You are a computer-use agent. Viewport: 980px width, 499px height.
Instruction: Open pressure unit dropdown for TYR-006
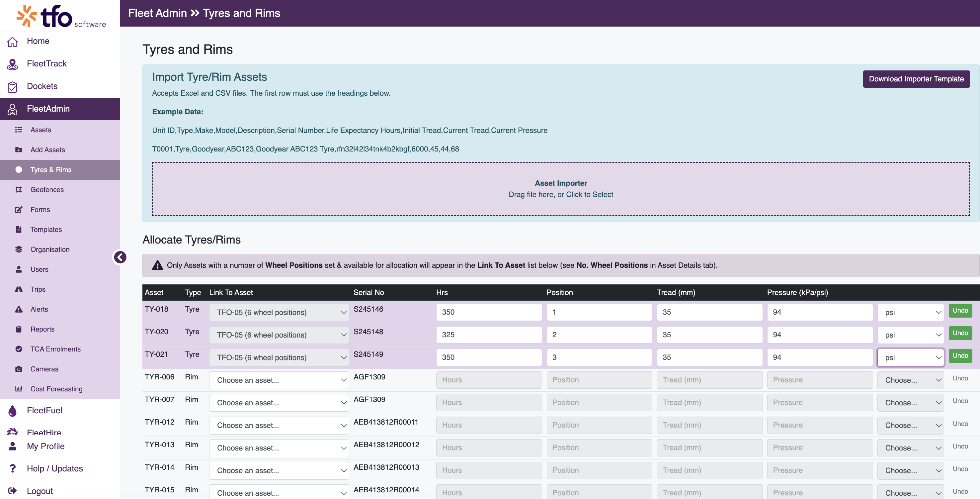(910, 380)
